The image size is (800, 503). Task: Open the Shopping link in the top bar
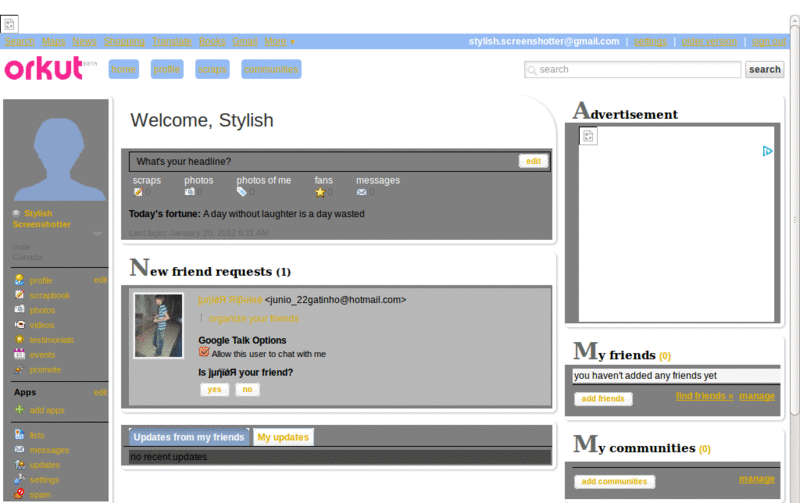[x=124, y=41]
